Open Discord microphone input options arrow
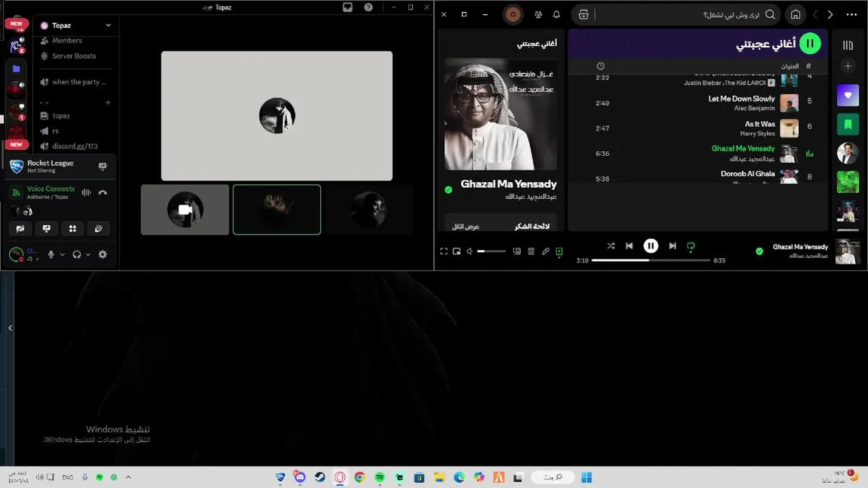This screenshot has width=868, height=488. [x=62, y=255]
